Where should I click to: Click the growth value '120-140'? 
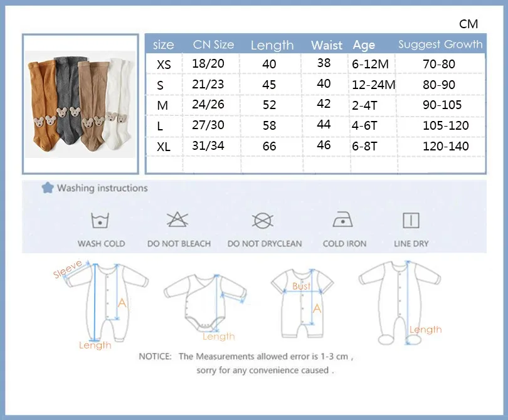point(446,146)
